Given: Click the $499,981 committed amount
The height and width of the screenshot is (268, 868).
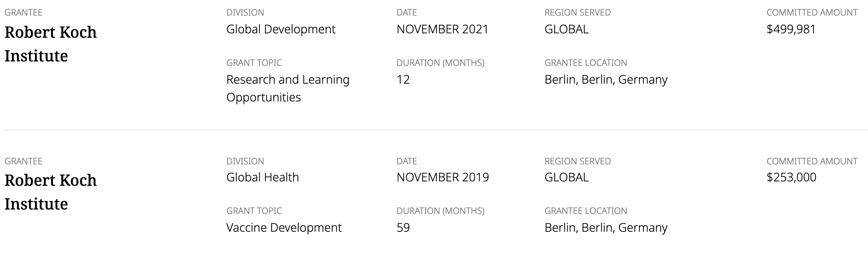Looking at the screenshot, I should (791, 29).
